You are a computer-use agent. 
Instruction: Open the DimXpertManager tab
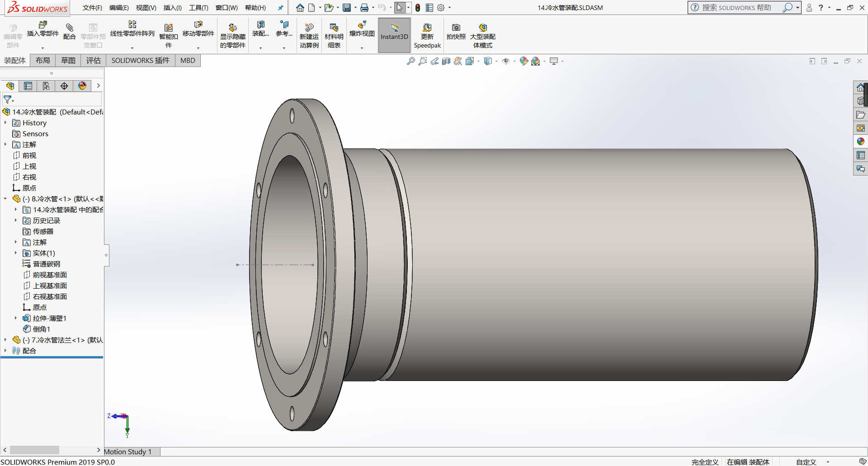64,86
